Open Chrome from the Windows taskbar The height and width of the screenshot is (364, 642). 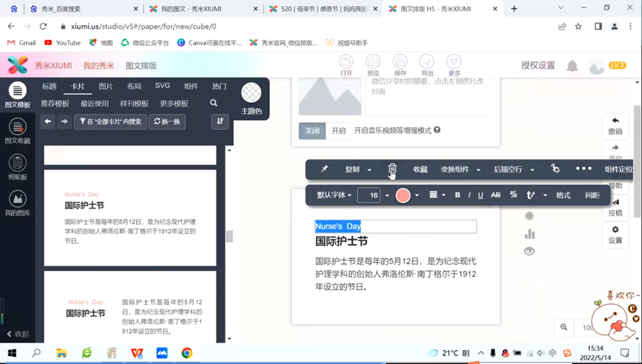pos(187,353)
